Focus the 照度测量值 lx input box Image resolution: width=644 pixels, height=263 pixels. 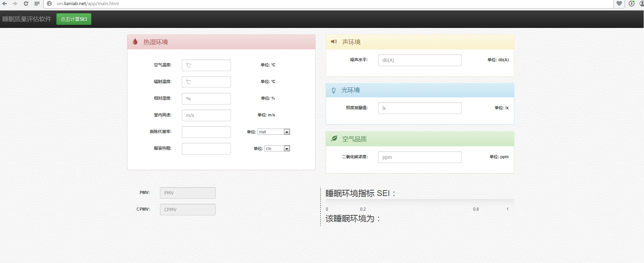click(x=419, y=108)
